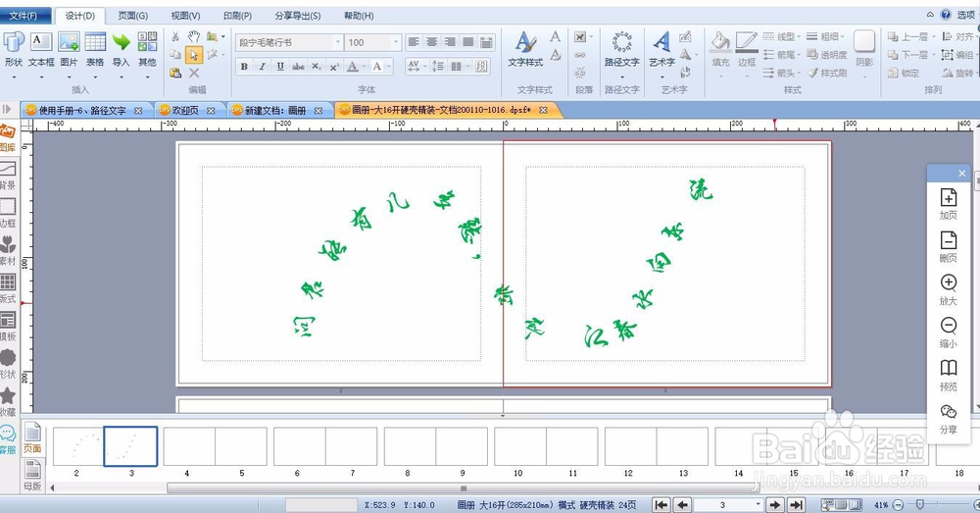This screenshot has width=980, height=513.
Task: Insert a 文本框 text box
Action: [x=41, y=49]
